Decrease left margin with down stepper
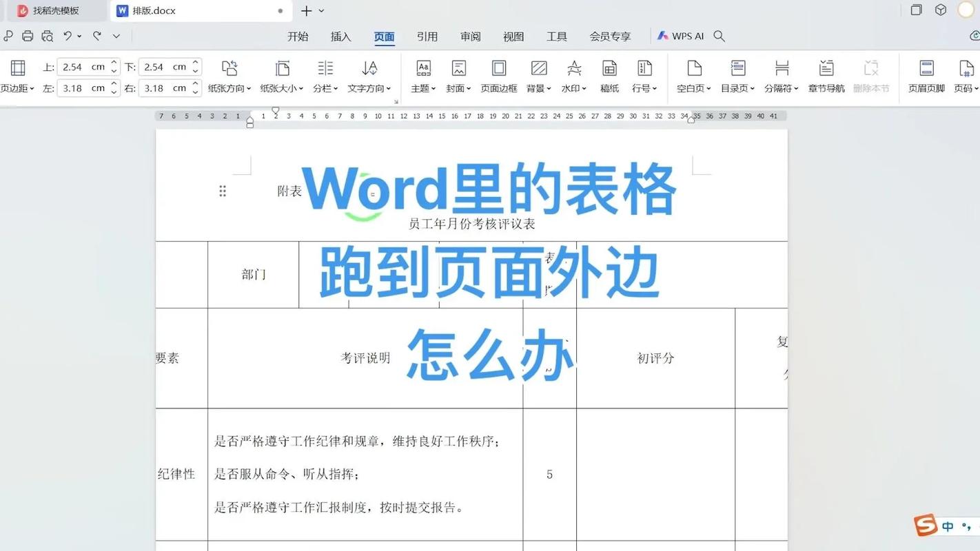 pos(114,92)
